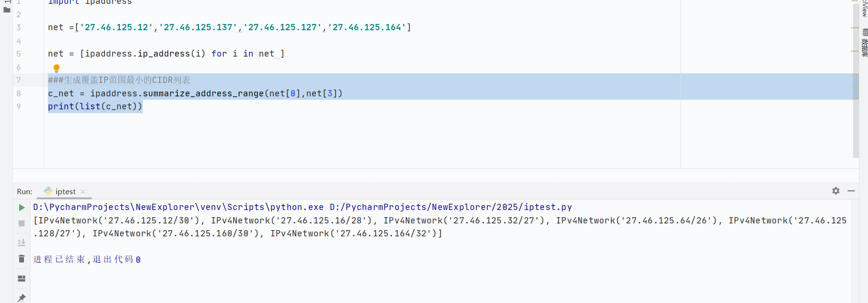Rerun the iptest script with the green play icon
This screenshot has width=868, height=303.
tap(22, 208)
